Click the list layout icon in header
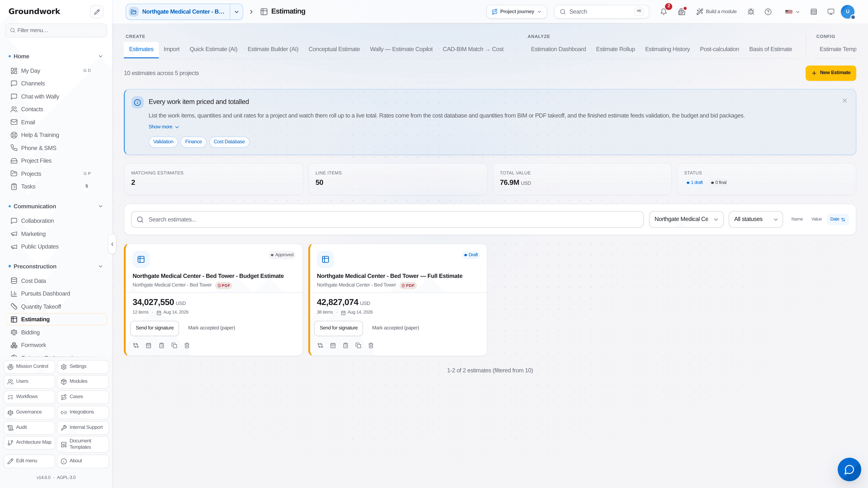The width and height of the screenshot is (868, 488). tap(814, 12)
